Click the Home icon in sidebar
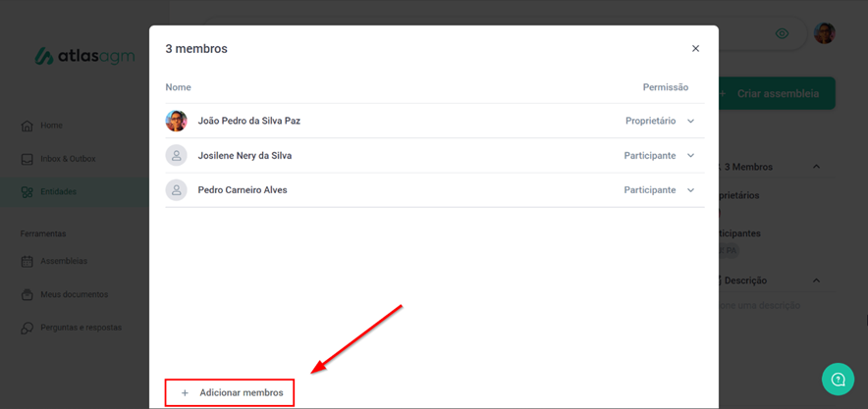Viewport: 868px width, 409px height. (27, 126)
